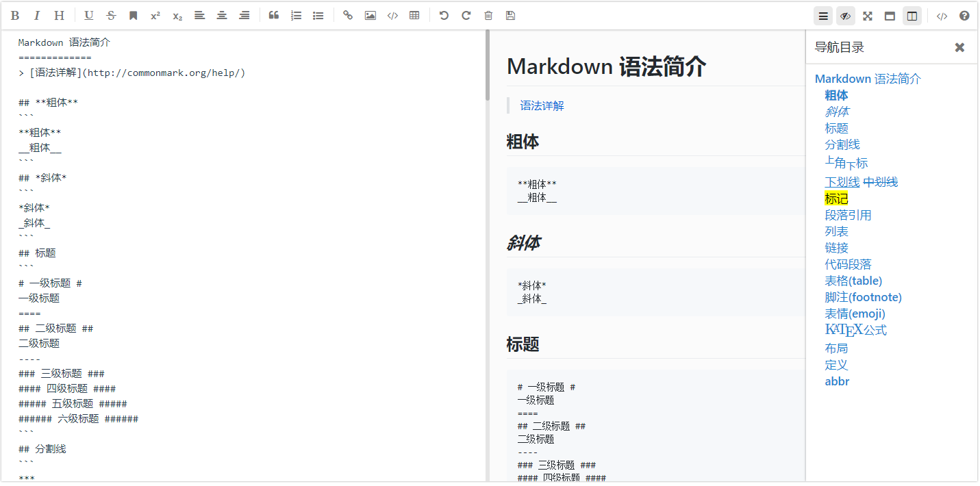Save the document with the floppy disk icon
Image resolution: width=980 pixels, height=486 pixels.
[510, 16]
